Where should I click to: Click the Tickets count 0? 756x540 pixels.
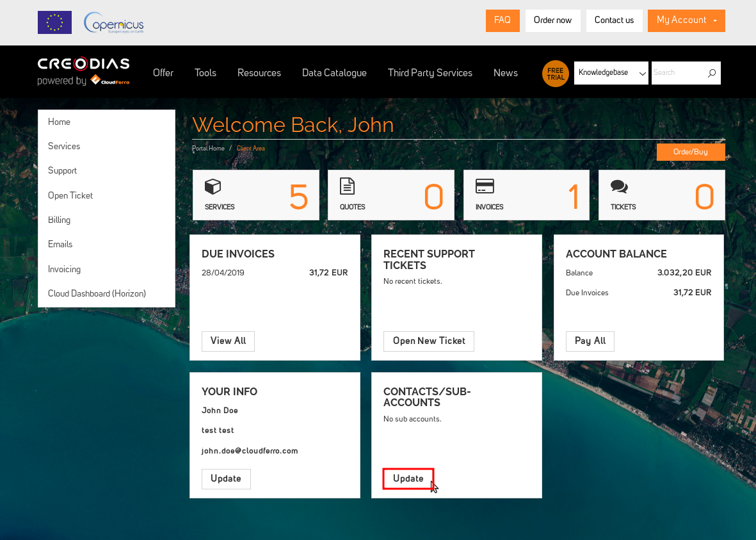pos(704,197)
